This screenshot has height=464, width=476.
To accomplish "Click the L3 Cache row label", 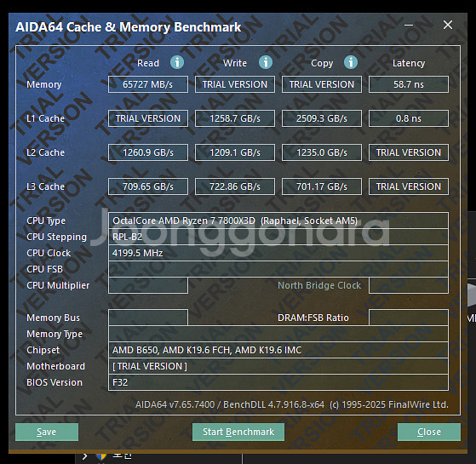I will coord(45,186).
